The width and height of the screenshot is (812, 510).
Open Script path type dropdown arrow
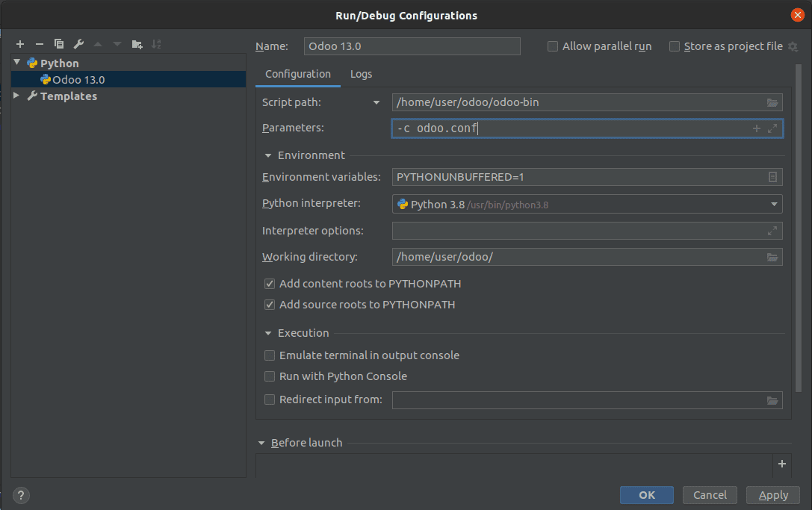[x=376, y=102]
